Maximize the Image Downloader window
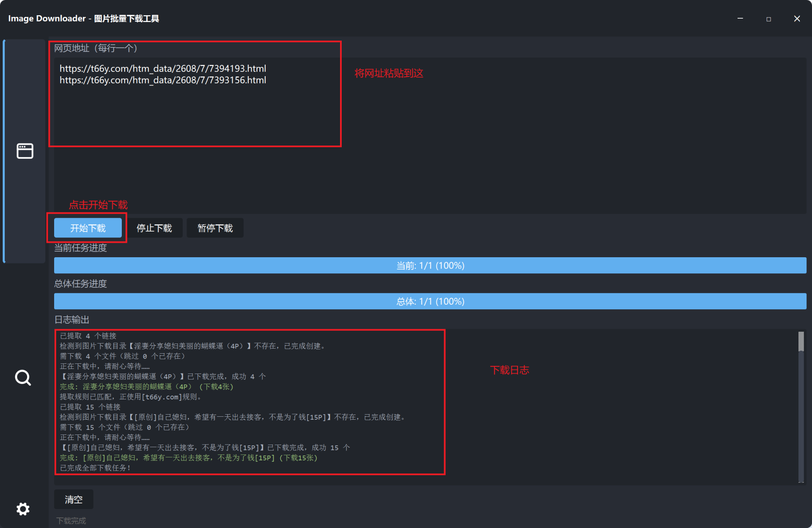This screenshot has width=812, height=528. click(x=768, y=19)
